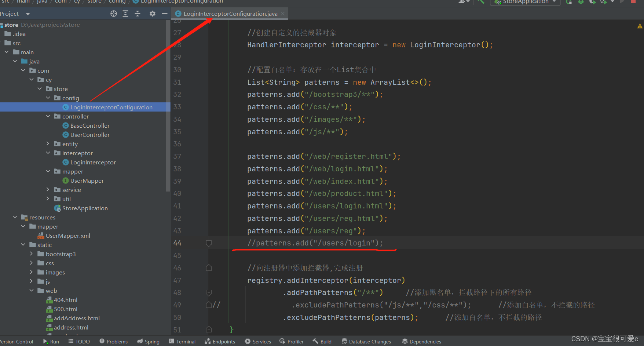The image size is (644, 346).
Task: Open the Version Control tool window
Action: coord(17,341)
